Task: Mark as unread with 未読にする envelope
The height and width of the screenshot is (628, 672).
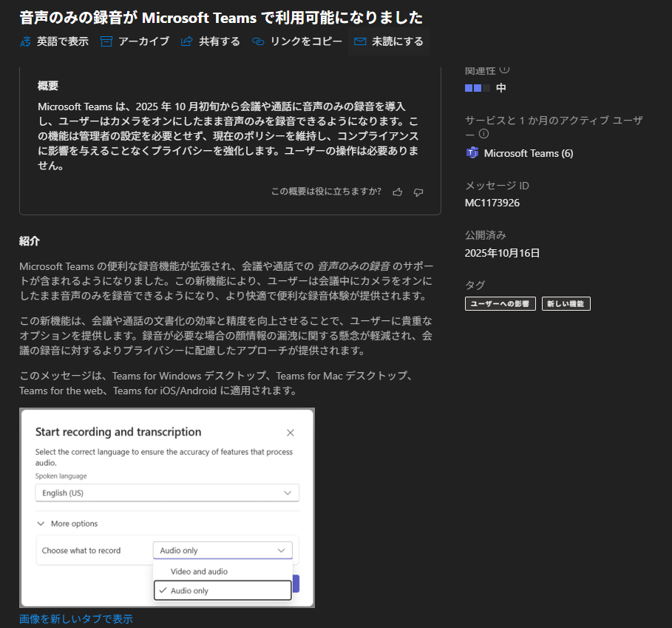Action: click(360, 42)
